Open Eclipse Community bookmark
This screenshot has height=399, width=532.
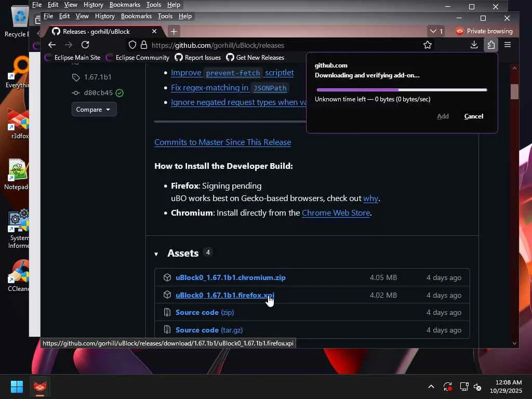pyautogui.click(x=137, y=57)
